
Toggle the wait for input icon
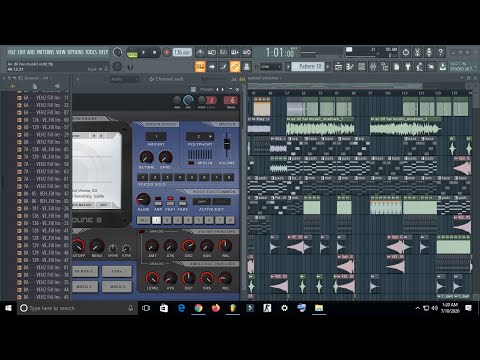click(x=212, y=52)
